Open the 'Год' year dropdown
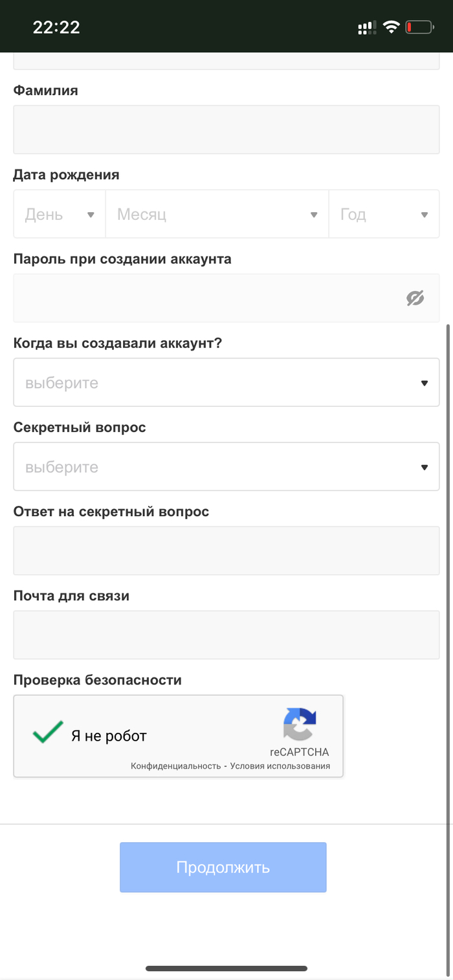The width and height of the screenshot is (453, 980). click(384, 214)
